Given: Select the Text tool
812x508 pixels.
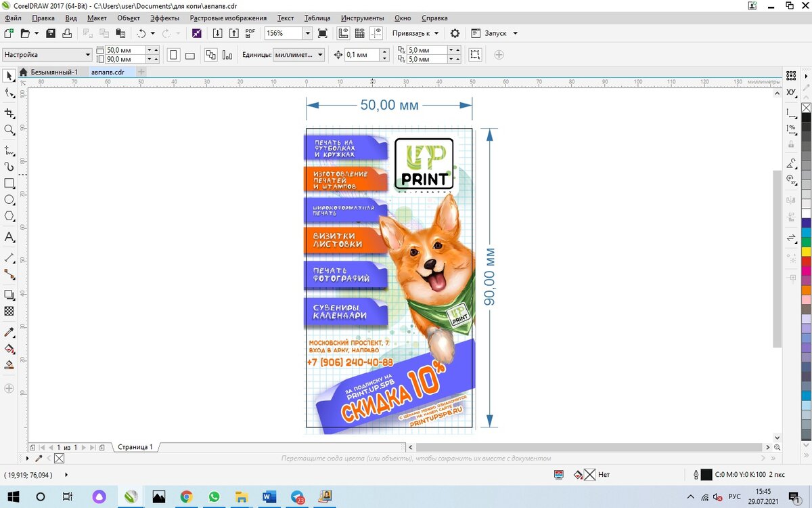Looking at the screenshot, I should (9, 237).
